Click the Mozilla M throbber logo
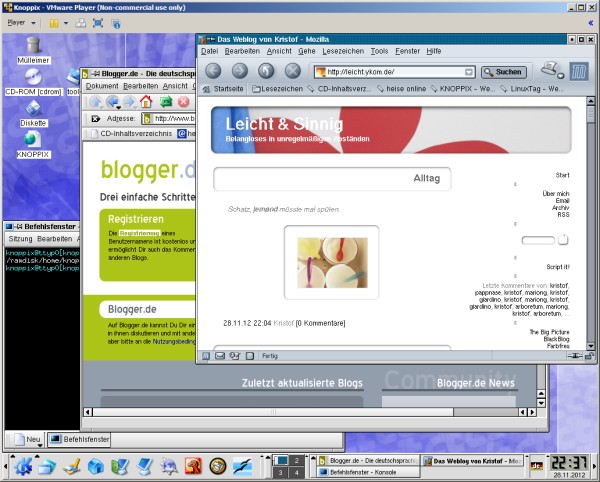Screen dimensions: 600x482 (x=579, y=71)
